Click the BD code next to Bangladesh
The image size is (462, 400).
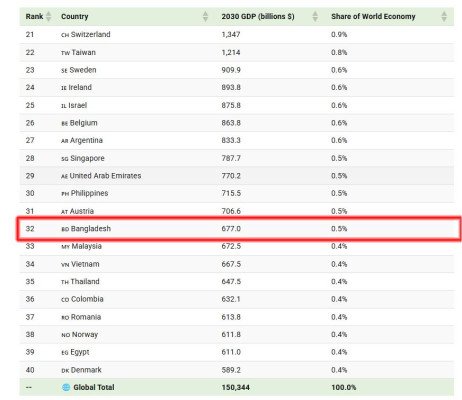65,229
